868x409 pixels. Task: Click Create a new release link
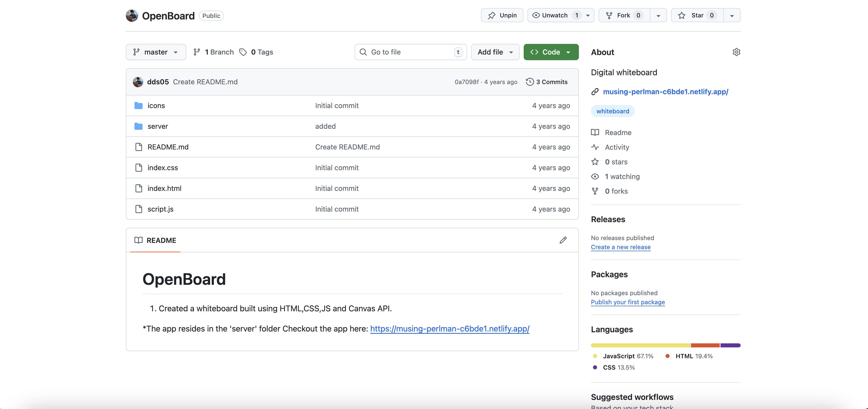click(621, 247)
